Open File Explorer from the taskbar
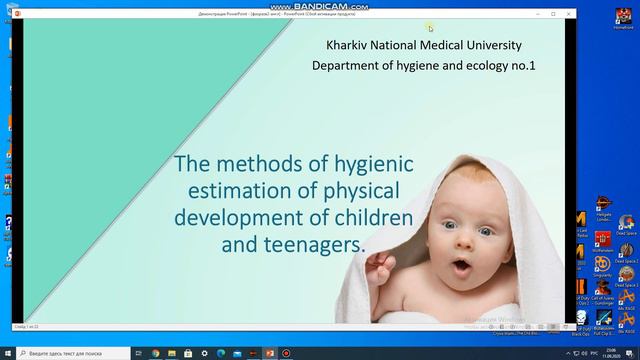Viewport: 640px width, 360px height. point(172,353)
